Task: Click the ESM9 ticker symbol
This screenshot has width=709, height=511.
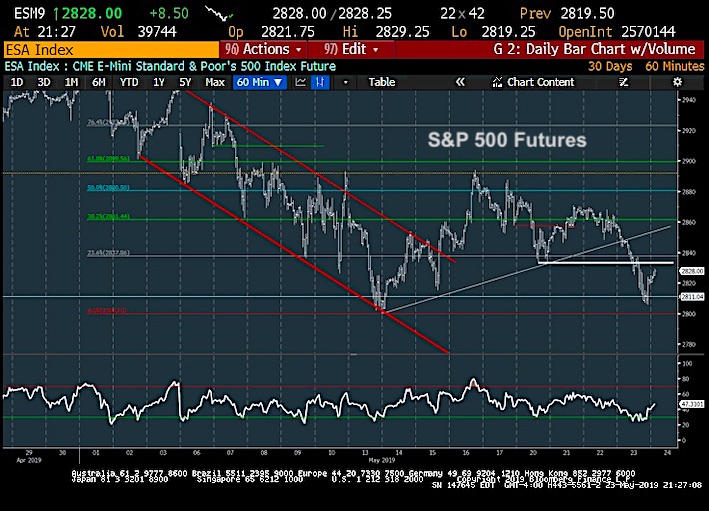Action: pos(29,14)
